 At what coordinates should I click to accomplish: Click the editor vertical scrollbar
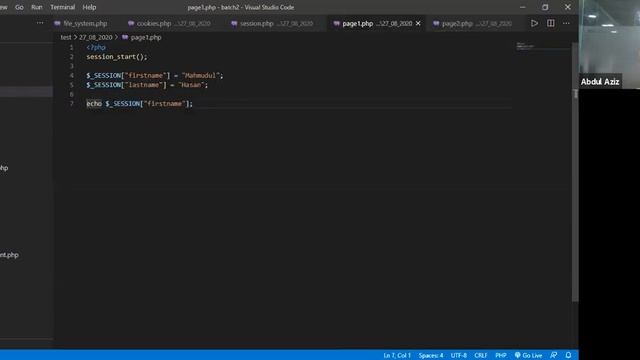tap(575, 171)
